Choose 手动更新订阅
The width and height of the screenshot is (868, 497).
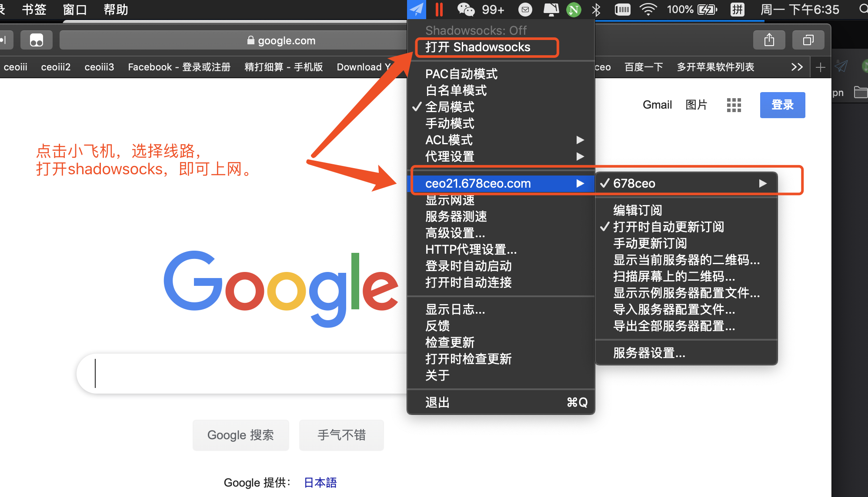pos(686,243)
